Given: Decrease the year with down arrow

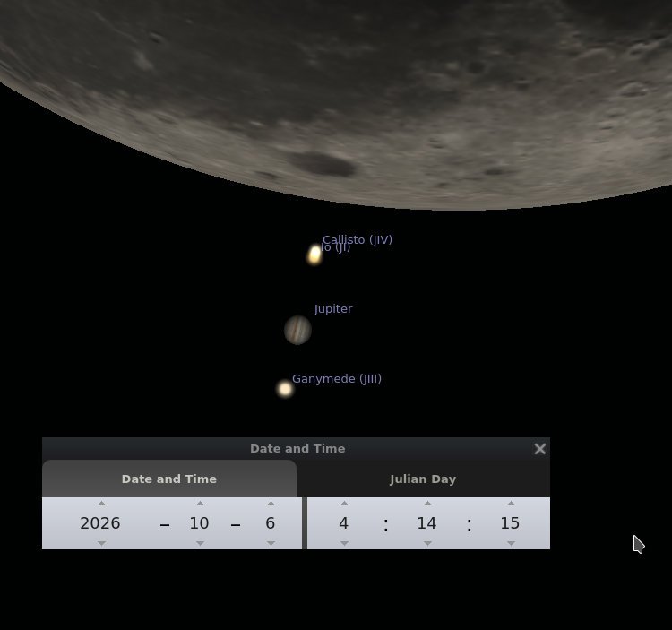Looking at the screenshot, I should click(x=101, y=543).
